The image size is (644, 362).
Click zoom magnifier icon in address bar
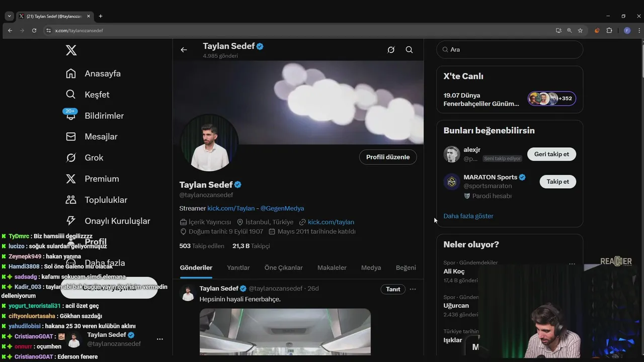pos(569,31)
